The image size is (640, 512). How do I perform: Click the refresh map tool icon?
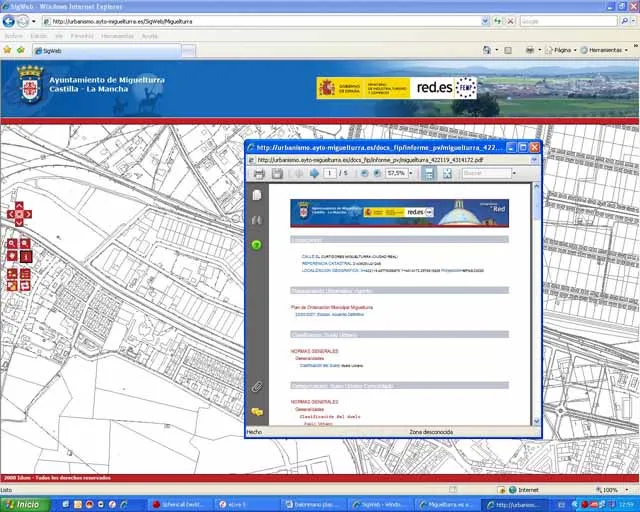pos(25,286)
